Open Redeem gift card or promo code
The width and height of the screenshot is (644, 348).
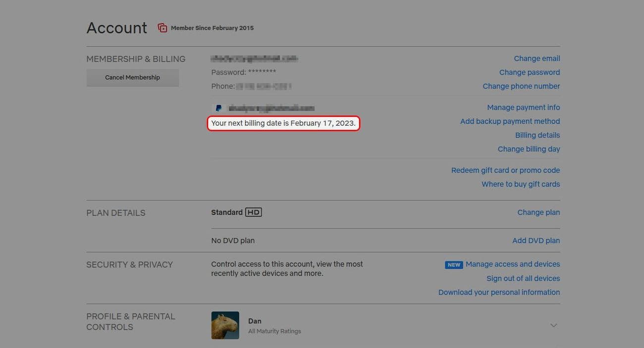coord(505,170)
